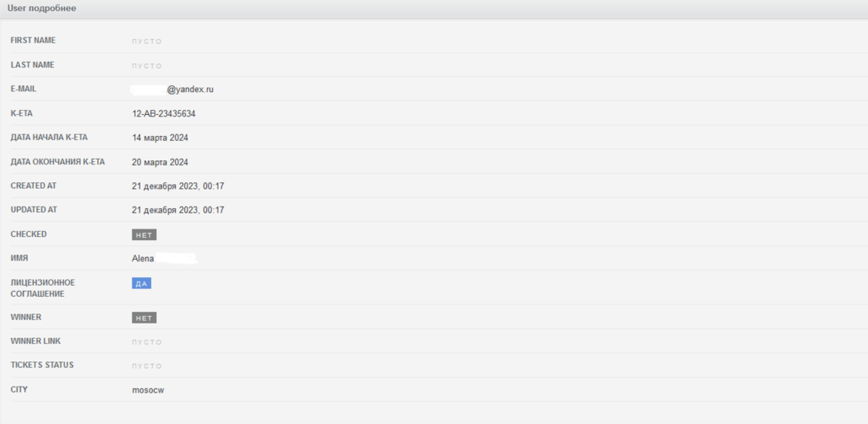The width and height of the screenshot is (868, 424).
Task: Click the city value mosocw
Action: click(148, 391)
